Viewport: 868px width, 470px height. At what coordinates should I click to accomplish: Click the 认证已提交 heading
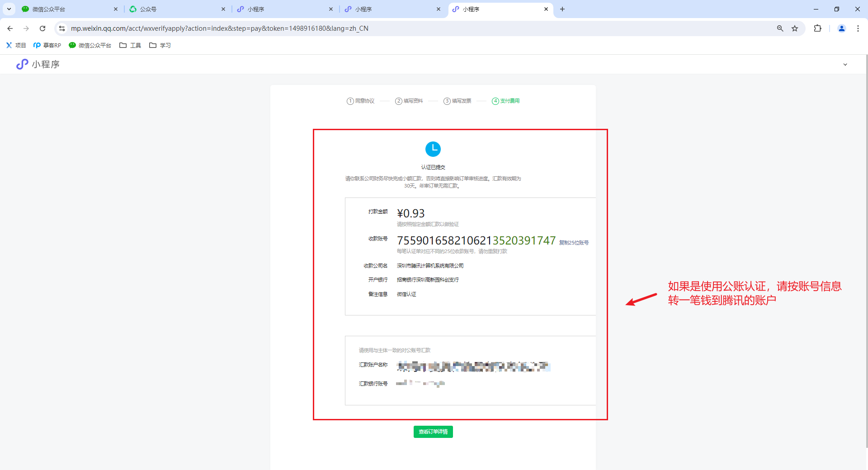[433, 167]
